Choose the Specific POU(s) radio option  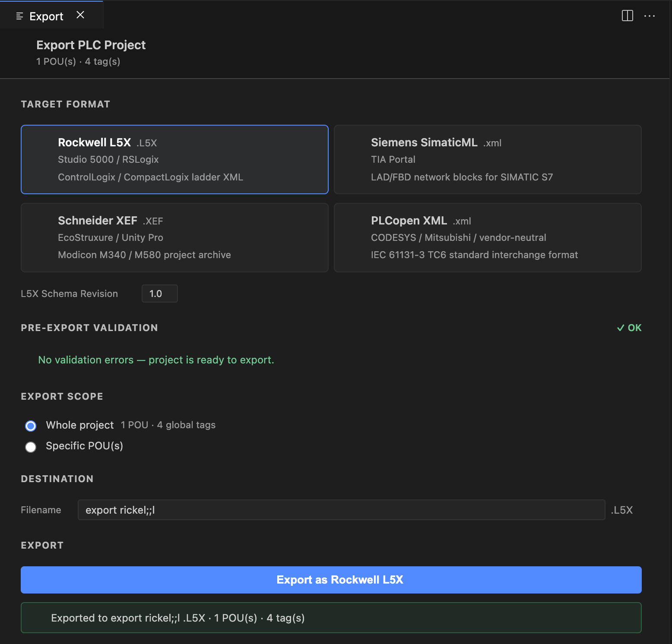31,447
